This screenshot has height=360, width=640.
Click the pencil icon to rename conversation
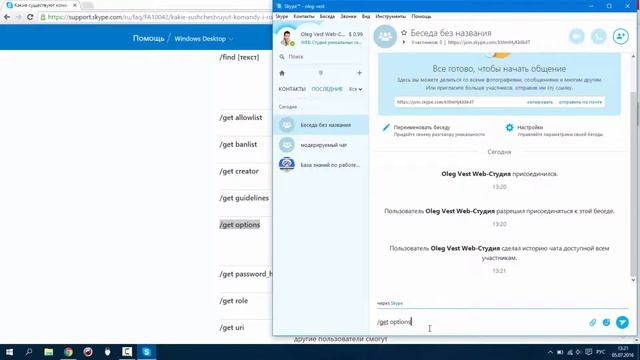point(386,128)
